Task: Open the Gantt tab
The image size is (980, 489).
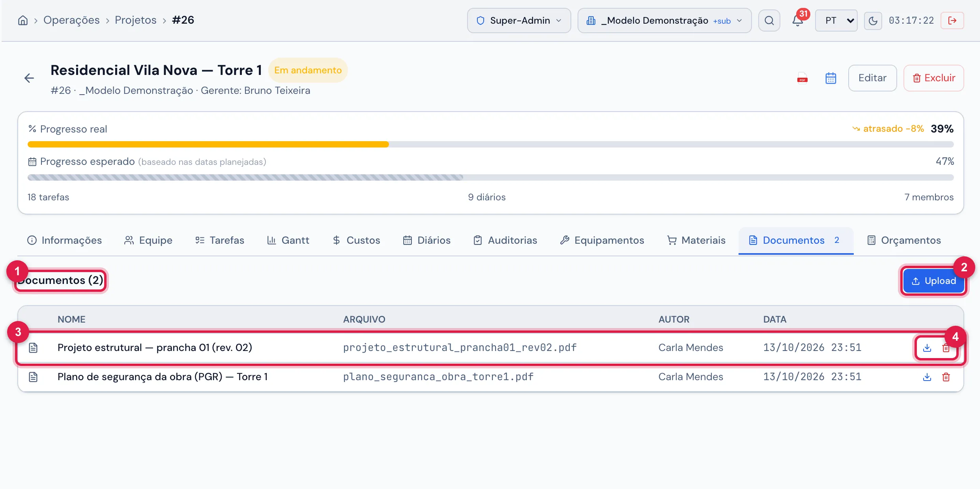Action: (288, 240)
